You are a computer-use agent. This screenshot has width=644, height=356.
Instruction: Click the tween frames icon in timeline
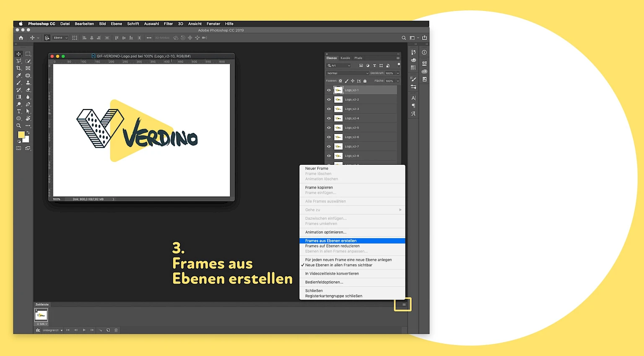100,330
